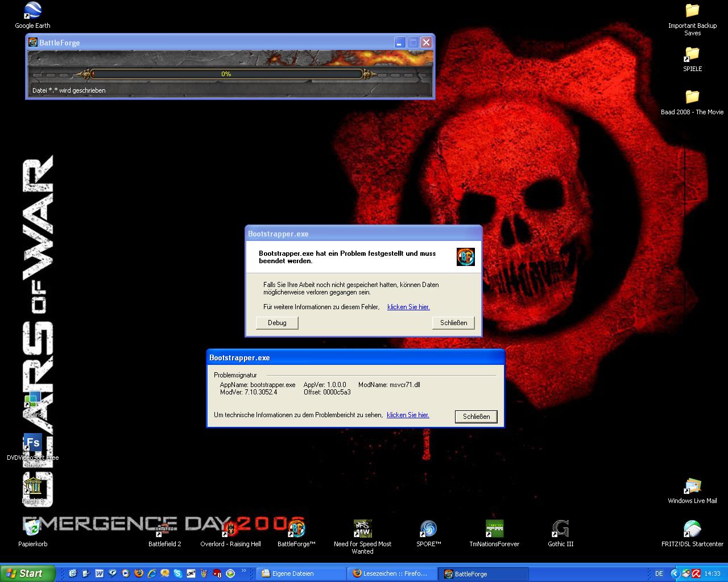The image size is (728, 582).
Task: Click the BattleForge 0% progress bar
Action: [x=226, y=74]
